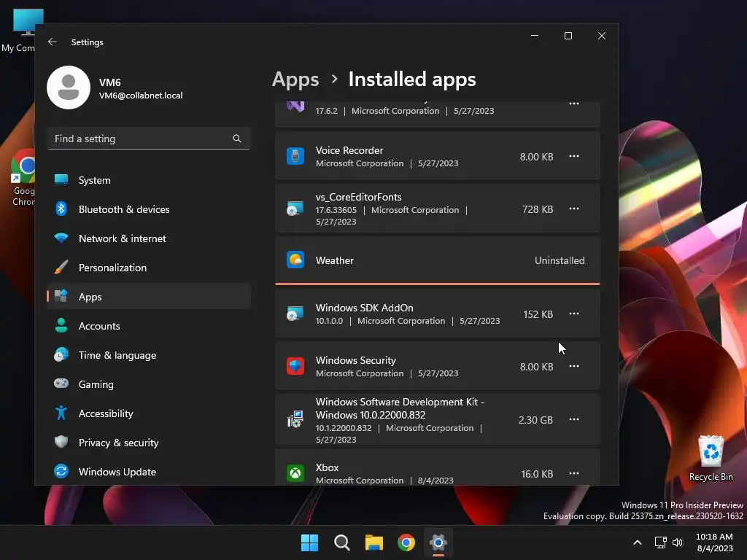Select Apps in the sidebar
Screen dimensions: 747x560
(149, 297)
